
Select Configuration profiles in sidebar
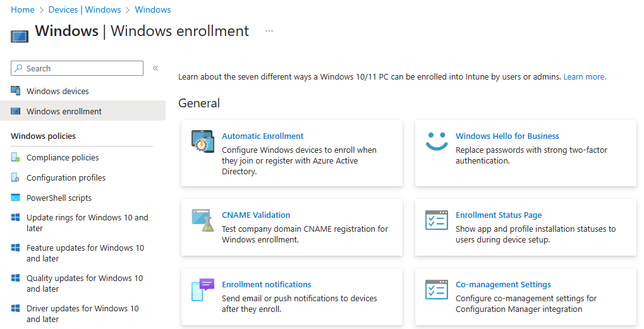(66, 177)
